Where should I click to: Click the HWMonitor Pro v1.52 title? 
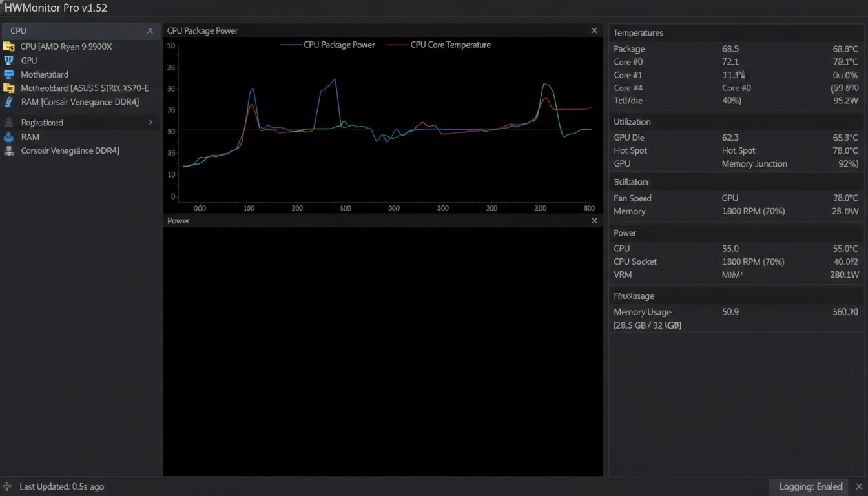coord(56,8)
